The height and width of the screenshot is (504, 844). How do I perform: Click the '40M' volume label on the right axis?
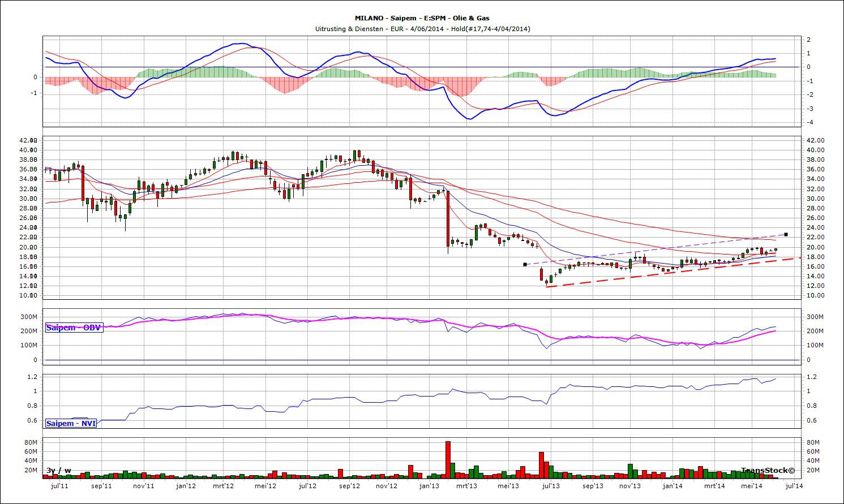(x=814, y=460)
